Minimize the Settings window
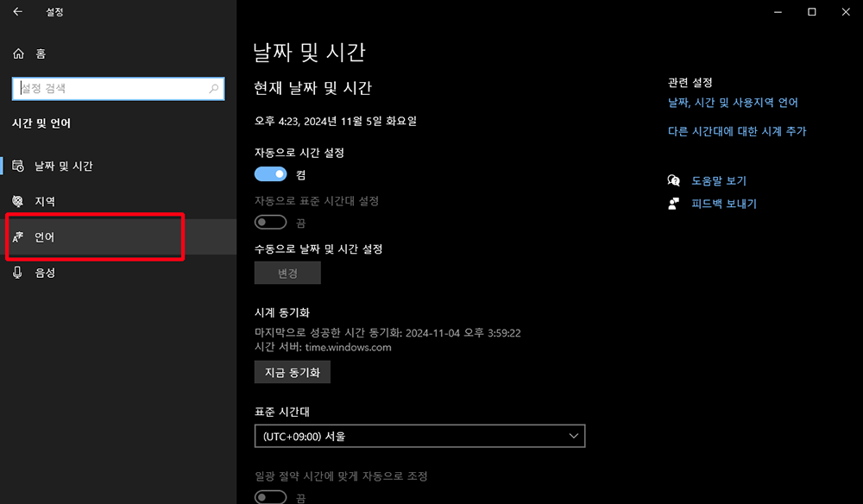This screenshot has width=863, height=504. (778, 12)
